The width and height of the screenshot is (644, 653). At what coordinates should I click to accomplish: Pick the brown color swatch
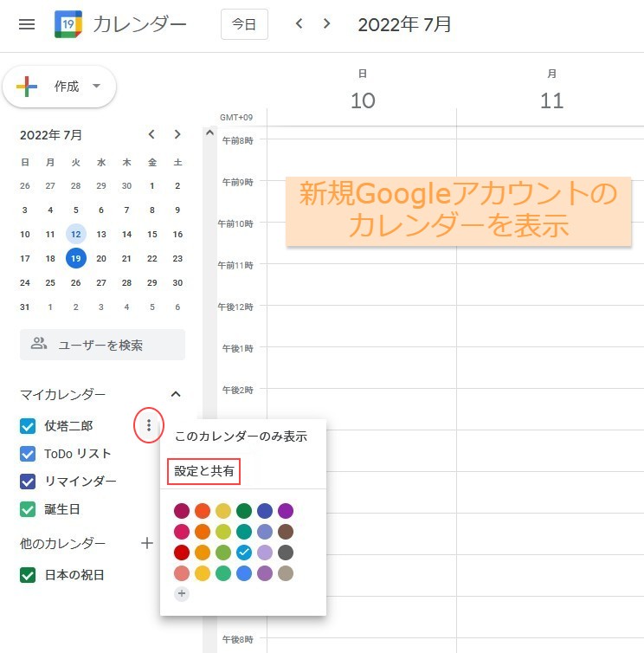(x=286, y=532)
